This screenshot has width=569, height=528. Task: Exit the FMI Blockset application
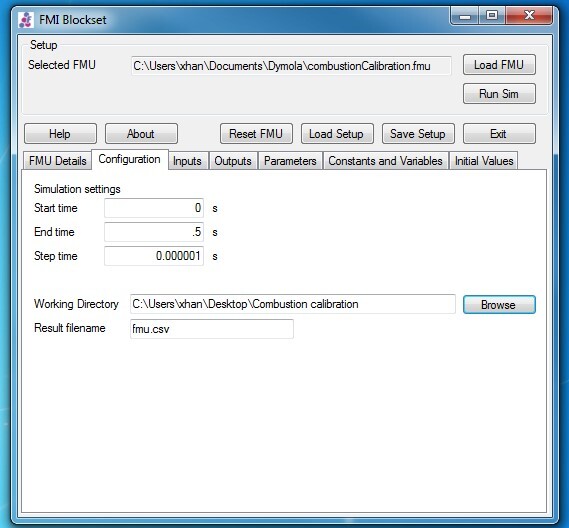coord(499,134)
